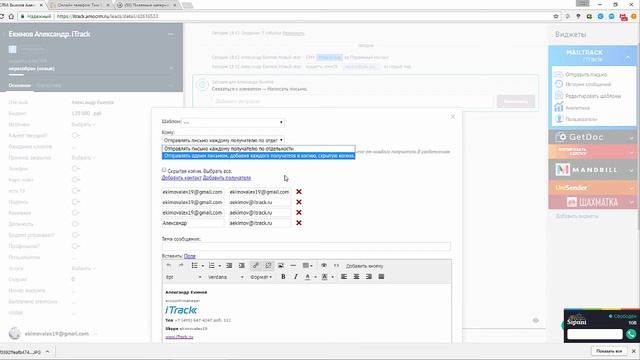Align text right

[369, 277]
